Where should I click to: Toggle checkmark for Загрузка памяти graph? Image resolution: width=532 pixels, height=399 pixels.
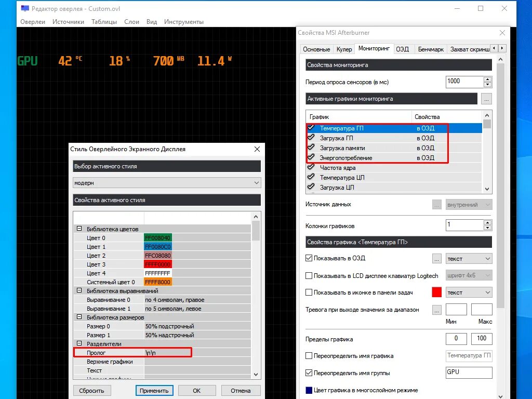(x=311, y=148)
